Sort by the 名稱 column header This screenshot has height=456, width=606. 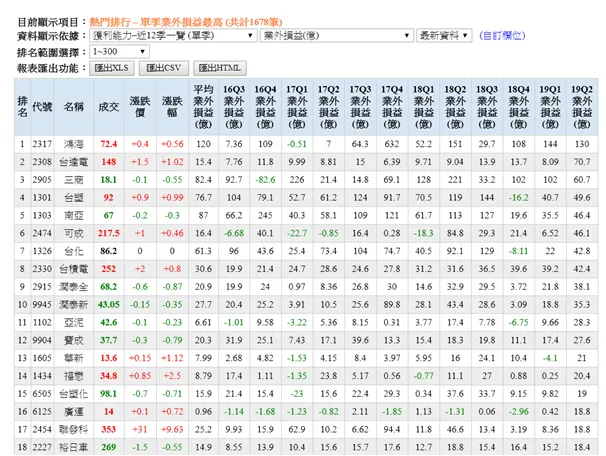click(x=73, y=107)
